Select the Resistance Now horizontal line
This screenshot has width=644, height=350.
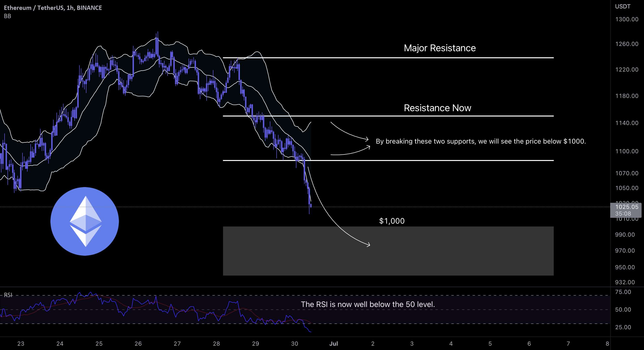coord(388,116)
